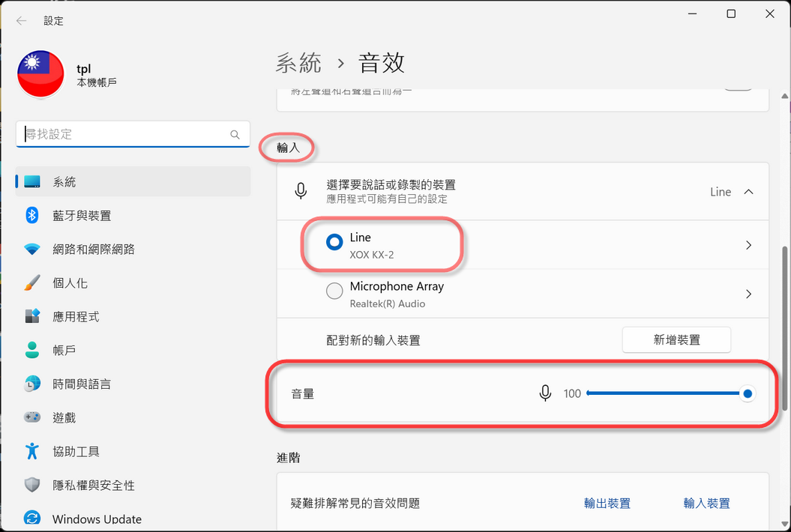Open 隱私權與安全性 settings page label

94,485
